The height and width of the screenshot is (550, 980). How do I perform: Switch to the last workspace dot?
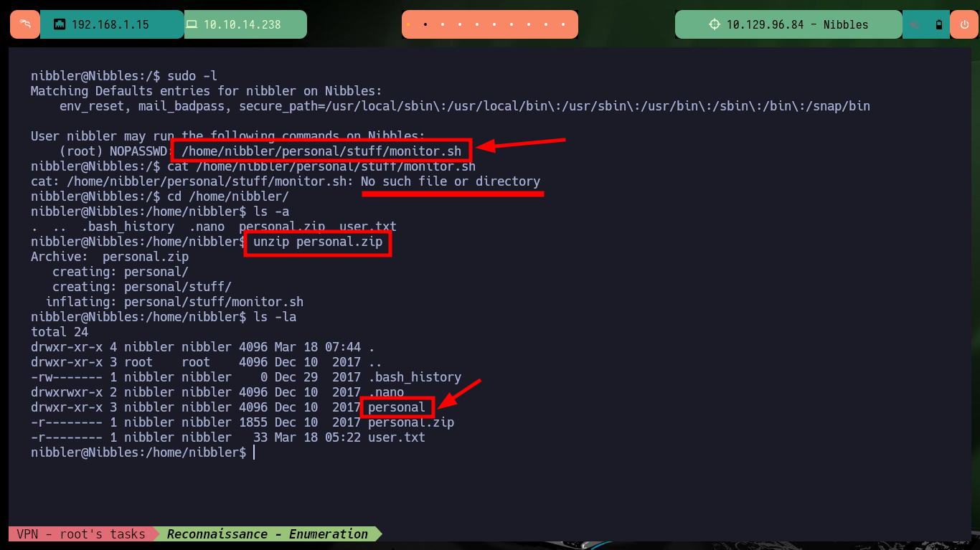[x=563, y=24]
